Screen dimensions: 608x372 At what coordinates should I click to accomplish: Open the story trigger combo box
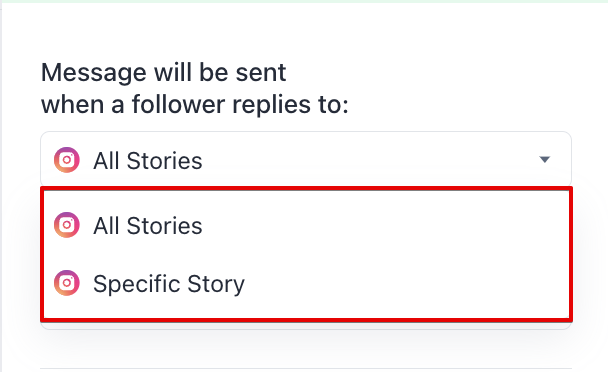(x=306, y=160)
